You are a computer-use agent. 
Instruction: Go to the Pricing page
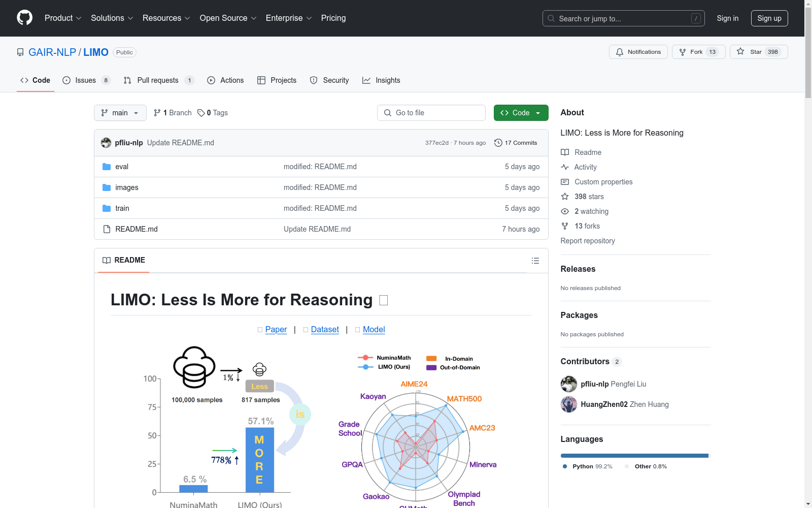pyautogui.click(x=333, y=18)
